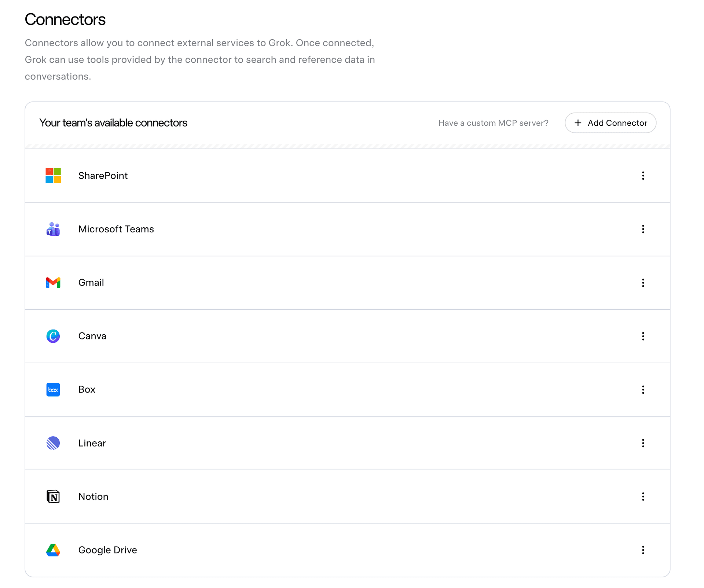Click the "Your team's available connectors" heading
This screenshot has height=588, width=704.
click(113, 123)
